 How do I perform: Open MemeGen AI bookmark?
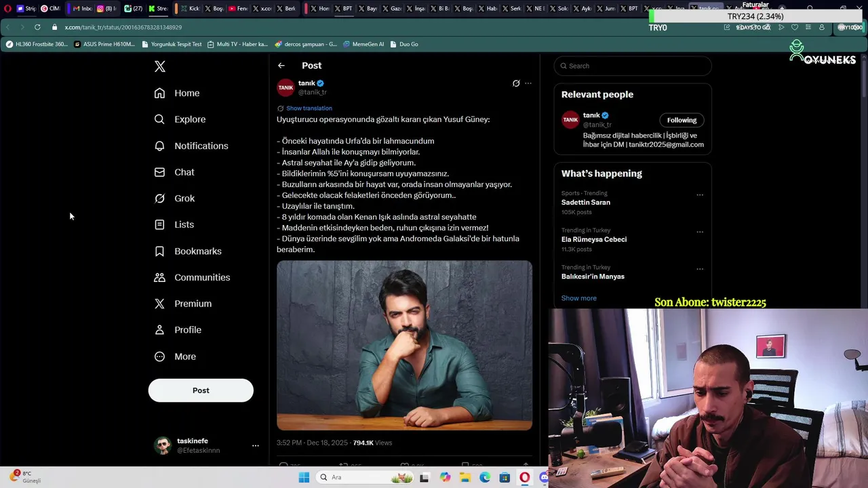(363, 44)
